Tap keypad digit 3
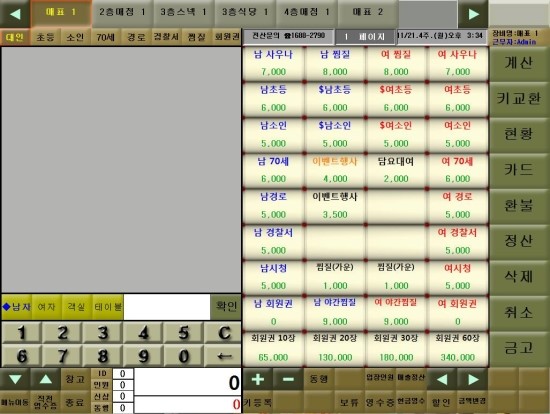 103,333
